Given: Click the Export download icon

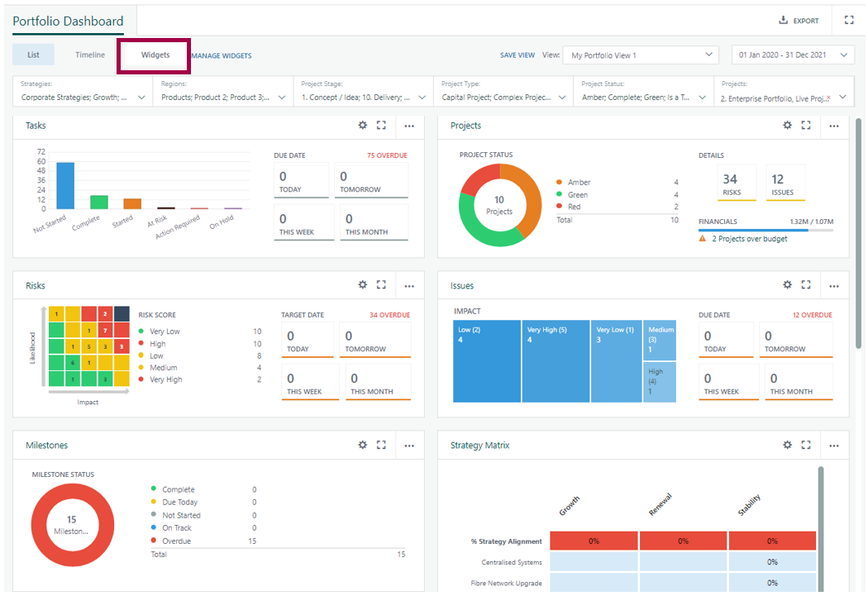Looking at the screenshot, I should point(784,20).
